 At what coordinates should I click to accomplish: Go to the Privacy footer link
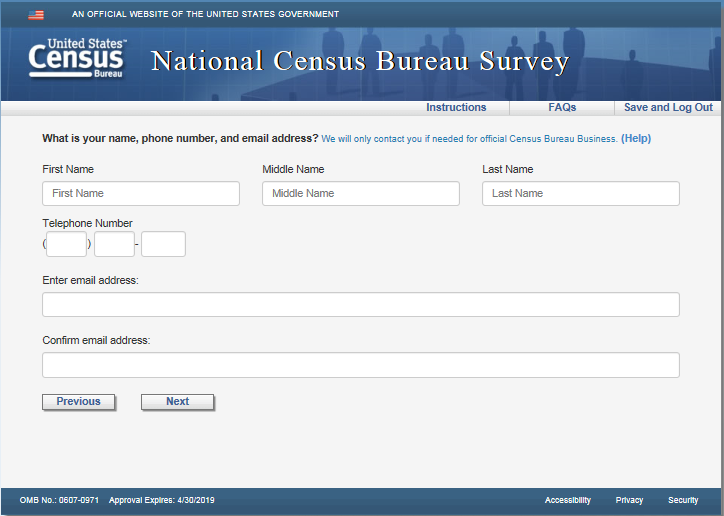[x=630, y=500]
